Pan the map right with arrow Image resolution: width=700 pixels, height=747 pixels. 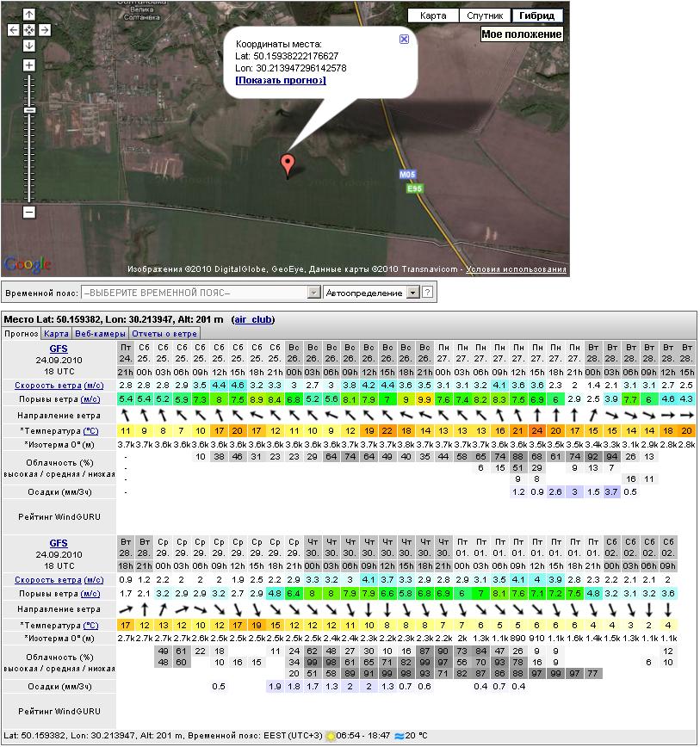(45, 30)
